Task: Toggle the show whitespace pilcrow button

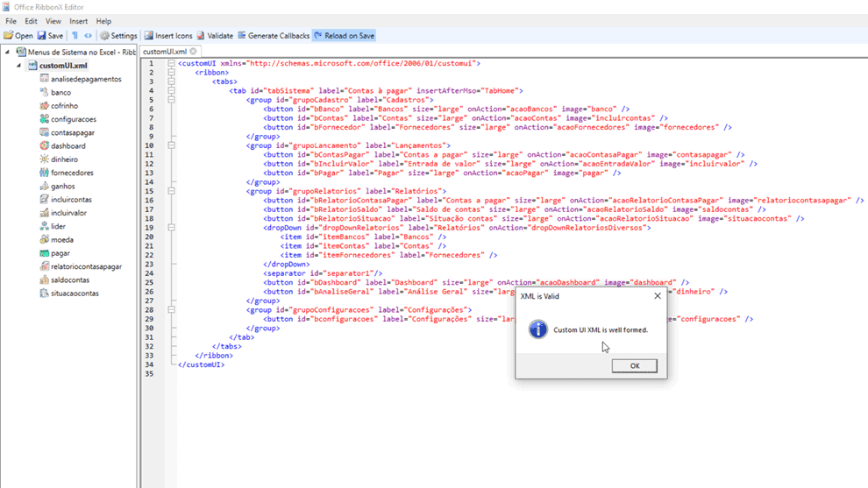Action: click(75, 36)
